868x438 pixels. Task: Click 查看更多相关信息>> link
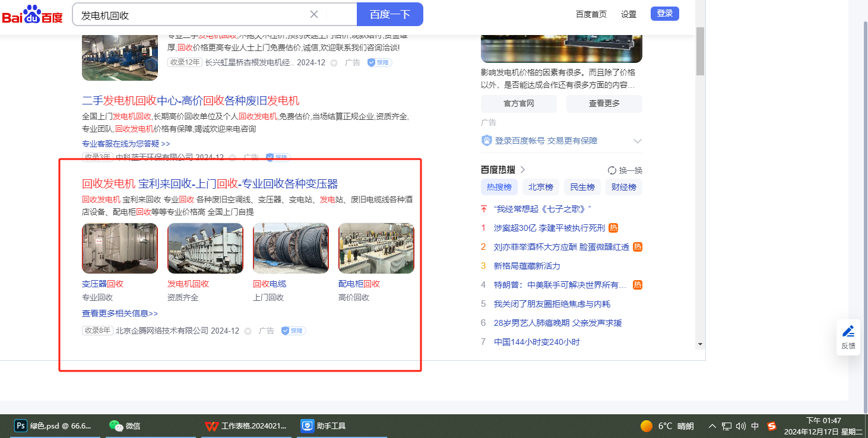[120, 313]
